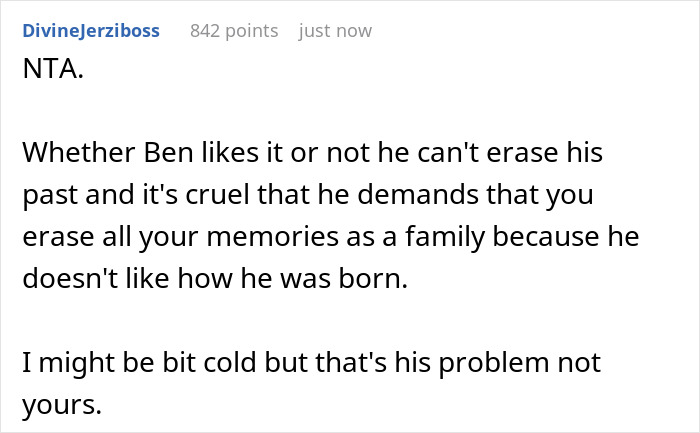The height and width of the screenshot is (433, 700).
Task: Click the line starting "I might be bit cold"
Action: coord(311,363)
